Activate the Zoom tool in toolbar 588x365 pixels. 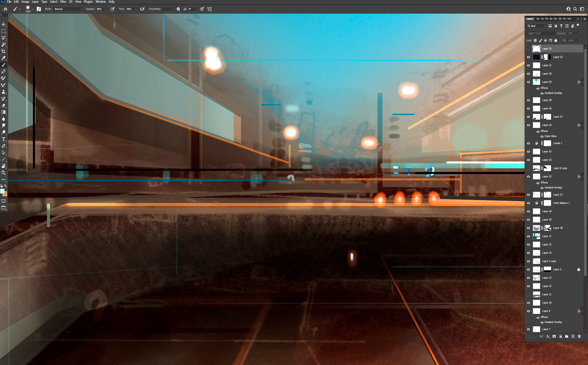coord(4,173)
